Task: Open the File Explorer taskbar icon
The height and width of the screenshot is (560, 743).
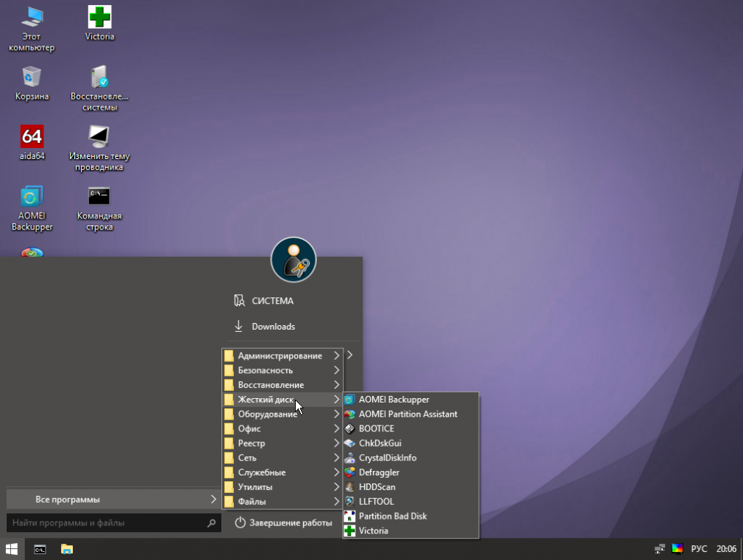Action: (x=67, y=549)
